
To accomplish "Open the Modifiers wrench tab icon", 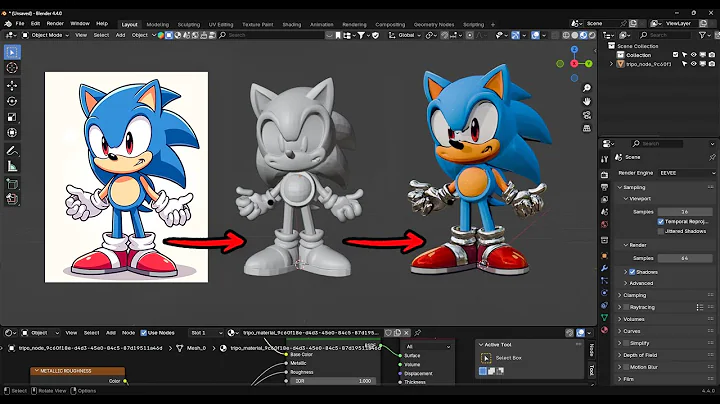I will [604, 268].
